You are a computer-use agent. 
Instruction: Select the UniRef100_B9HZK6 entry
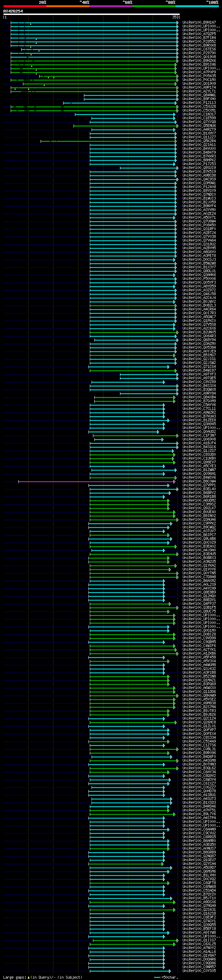(199, 60)
